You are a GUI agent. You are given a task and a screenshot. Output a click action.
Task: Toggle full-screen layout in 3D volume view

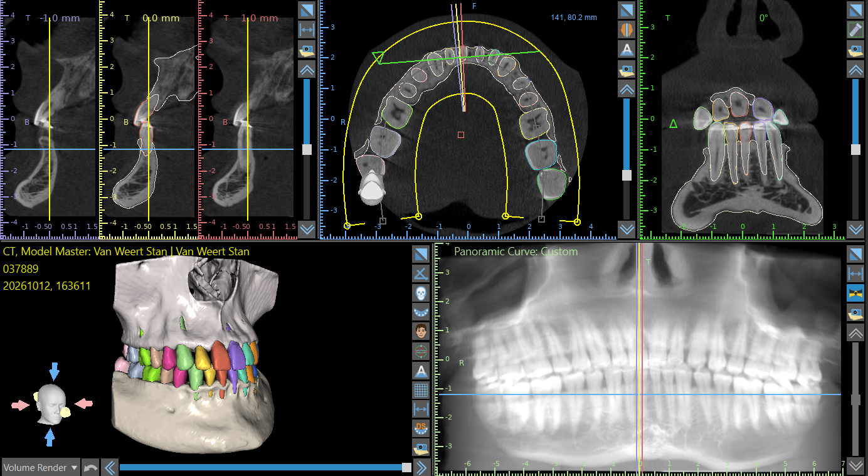(421, 253)
